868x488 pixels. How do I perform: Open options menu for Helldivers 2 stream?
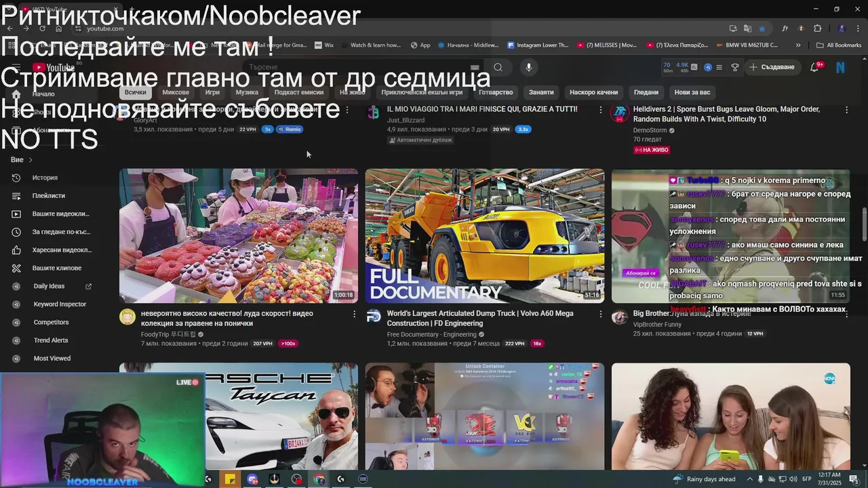(846, 109)
